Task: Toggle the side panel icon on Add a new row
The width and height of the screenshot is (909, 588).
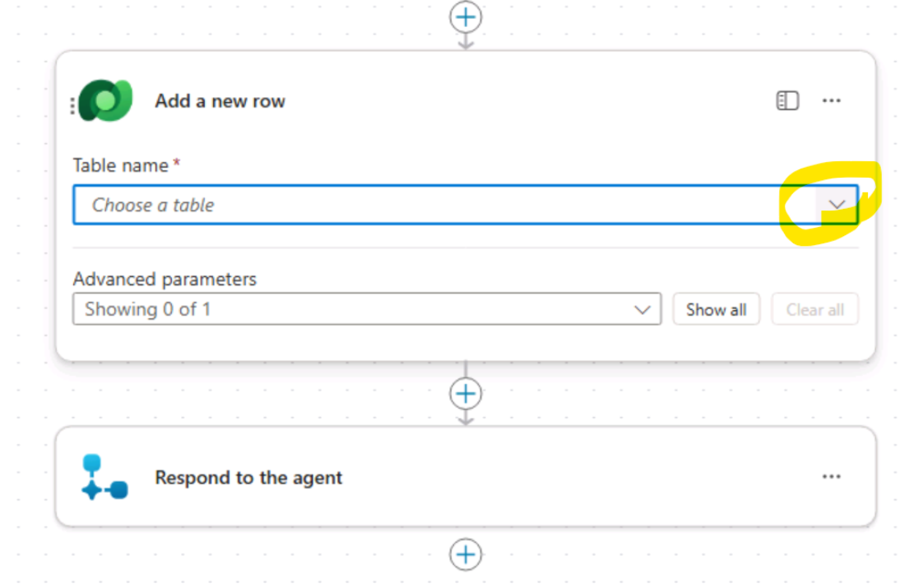Action: [x=787, y=100]
